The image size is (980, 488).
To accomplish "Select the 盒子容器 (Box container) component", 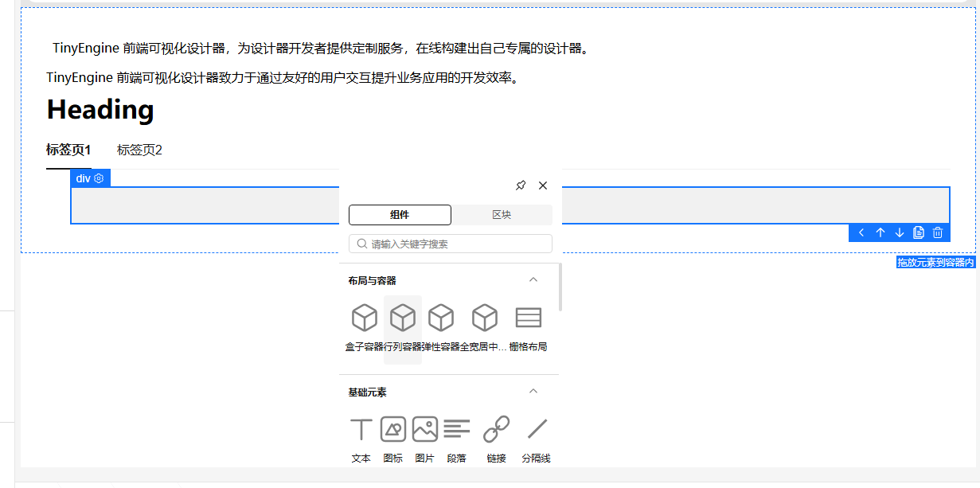I will [x=364, y=317].
